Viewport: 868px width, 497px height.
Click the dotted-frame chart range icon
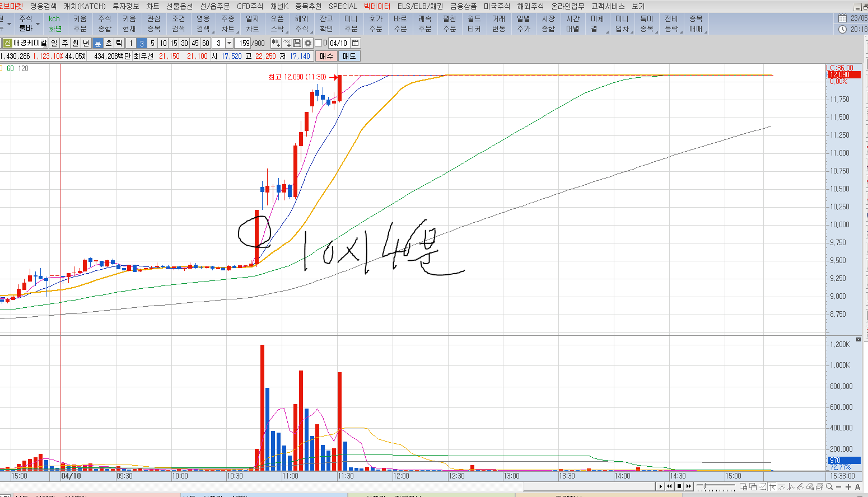tap(762, 486)
